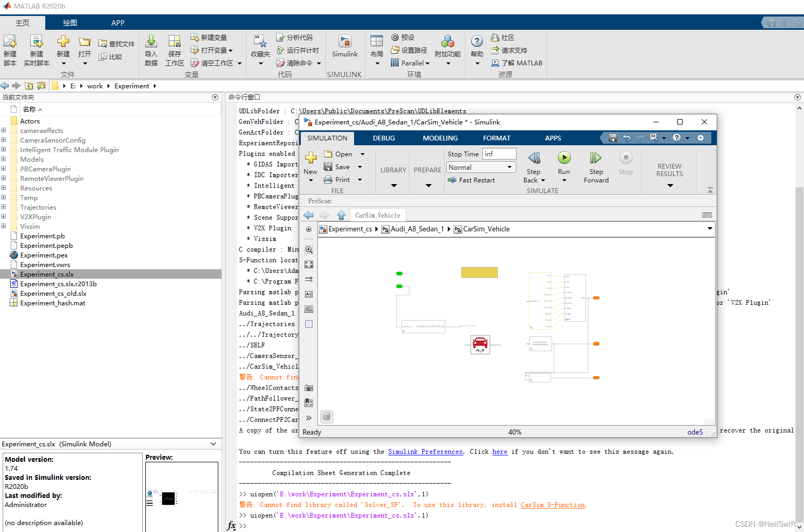Click the yellow block in Simulink canvas
Image resolution: width=804 pixels, height=532 pixels.
point(479,272)
